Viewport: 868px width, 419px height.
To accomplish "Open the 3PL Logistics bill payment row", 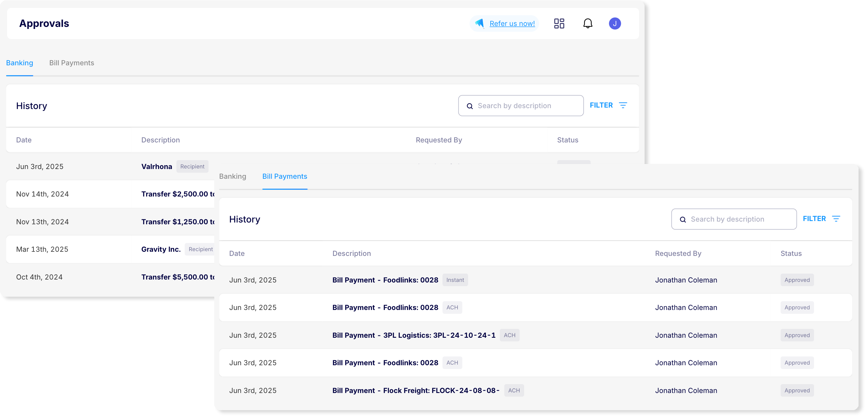I will coord(413,335).
